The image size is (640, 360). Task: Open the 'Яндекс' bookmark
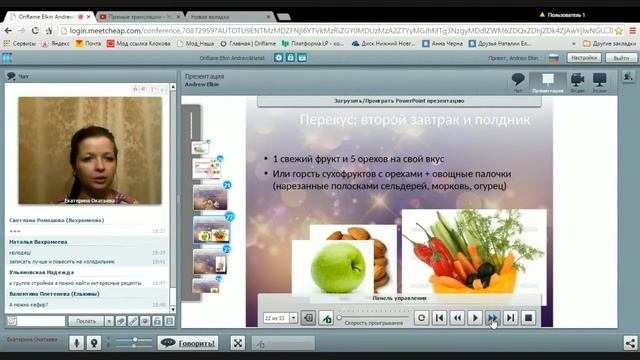point(56,43)
